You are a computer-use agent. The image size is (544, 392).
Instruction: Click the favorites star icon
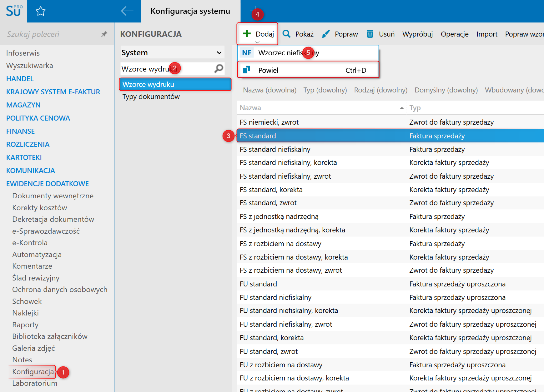[41, 12]
